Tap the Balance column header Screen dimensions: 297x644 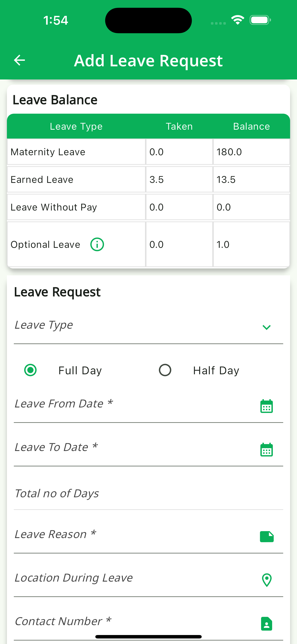[251, 126]
